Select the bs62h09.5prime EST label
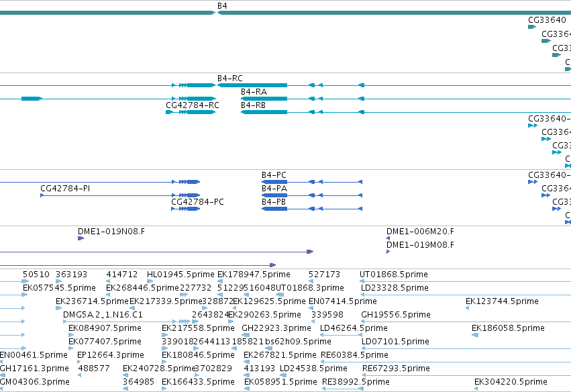The image size is (571, 392). pos(298,342)
